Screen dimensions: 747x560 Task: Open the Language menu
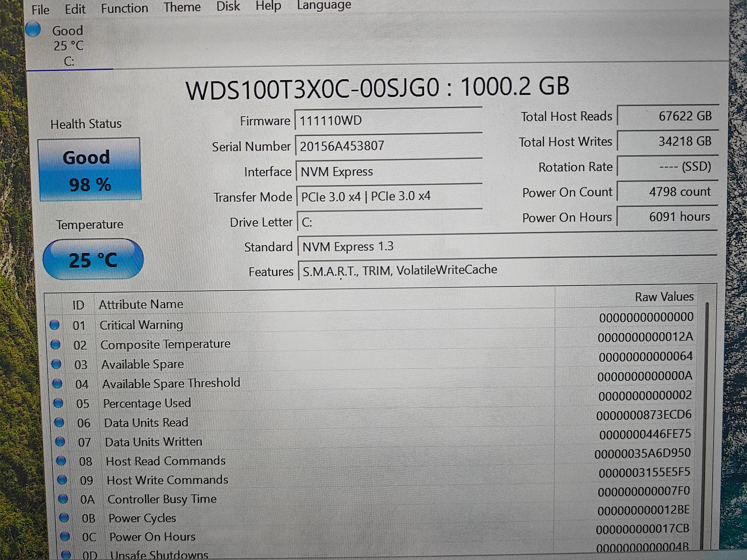tap(324, 5)
